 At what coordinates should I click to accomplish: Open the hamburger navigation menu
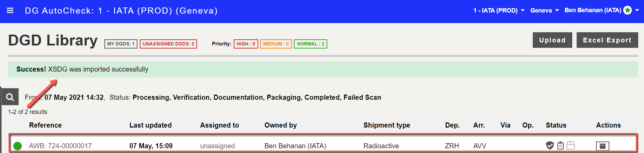tap(10, 11)
